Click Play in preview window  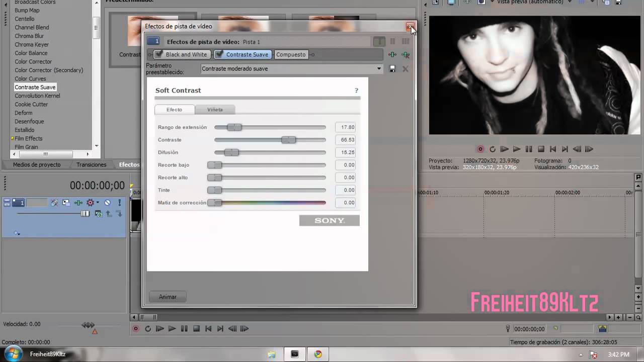pos(517,149)
